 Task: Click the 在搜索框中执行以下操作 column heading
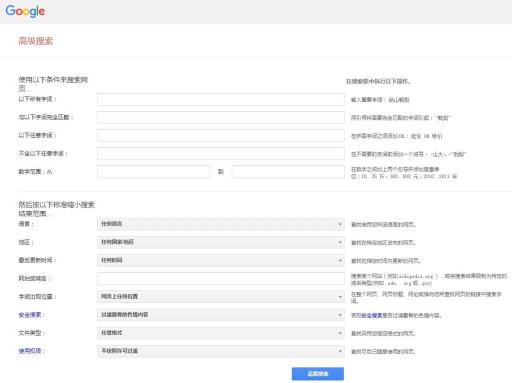pyautogui.click(x=378, y=81)
